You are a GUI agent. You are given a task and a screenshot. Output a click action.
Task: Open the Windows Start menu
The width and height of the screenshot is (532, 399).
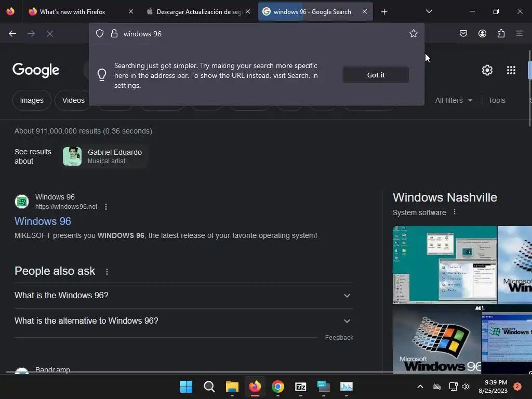(x=186, y=387)
